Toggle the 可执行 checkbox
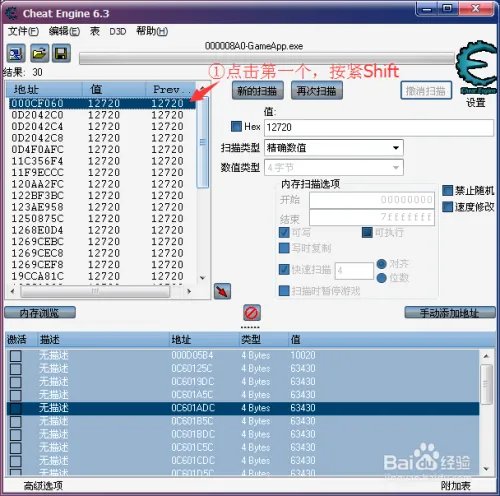The image size is (500, 496). [x=367, y=232]
